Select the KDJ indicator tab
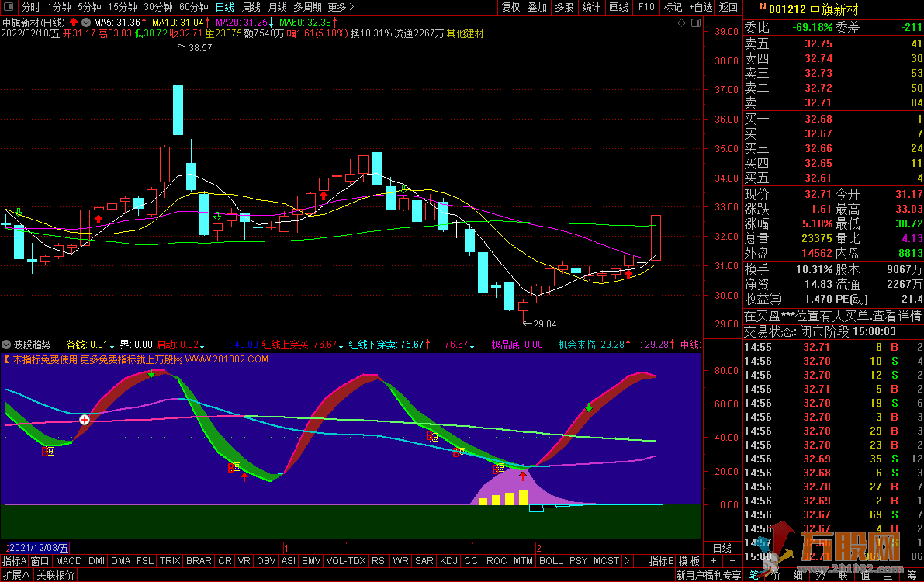Image resolution: width=924 pixels, height=582 pixels. 448,561
